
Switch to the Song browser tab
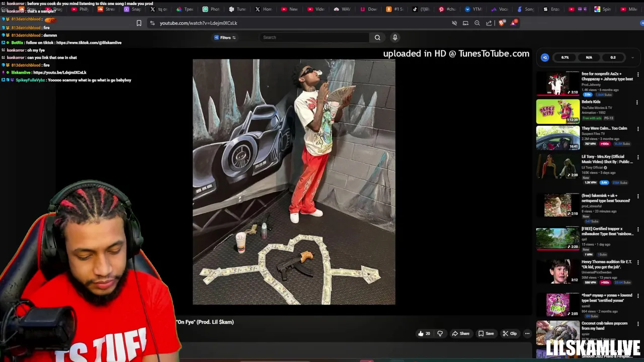[x=525, y=9]
